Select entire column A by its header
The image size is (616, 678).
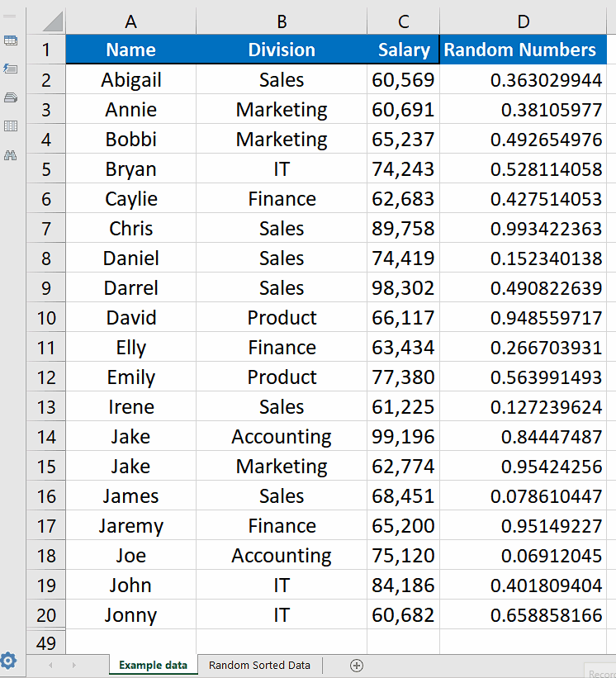click(130, 21)
